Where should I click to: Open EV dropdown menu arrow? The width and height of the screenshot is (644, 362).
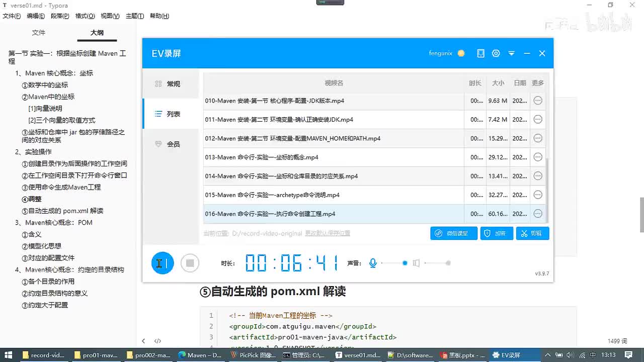pyautogui.click(x=512, y=53)
